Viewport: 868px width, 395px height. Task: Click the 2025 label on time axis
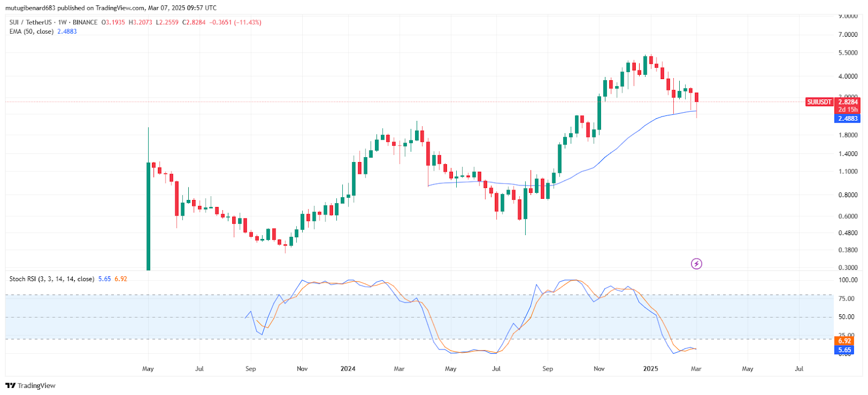(x=650, y=368)
